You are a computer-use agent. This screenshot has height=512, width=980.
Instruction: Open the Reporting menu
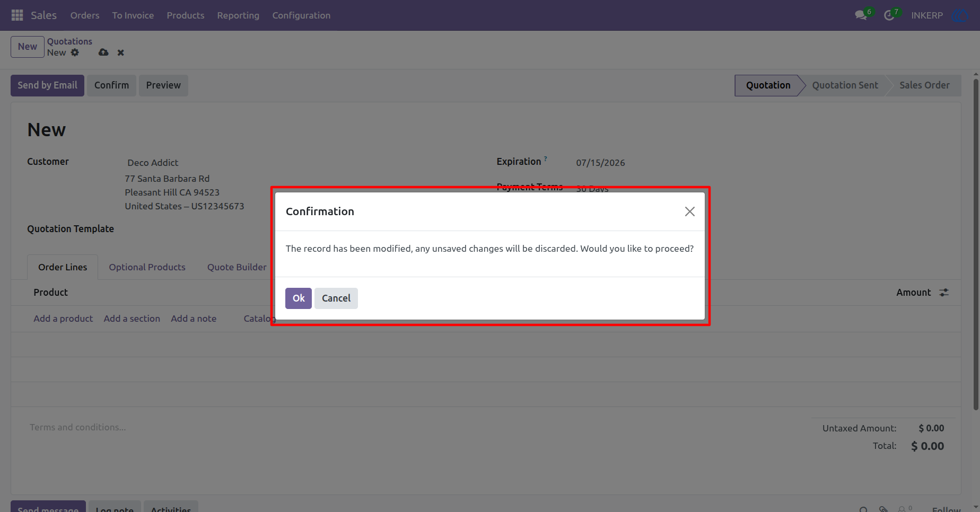[x=238, y=15]
